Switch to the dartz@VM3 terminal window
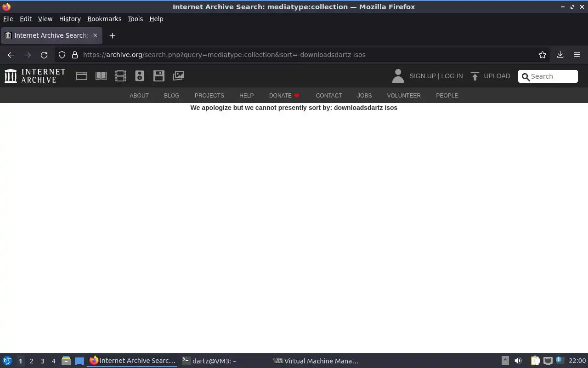 pyautogui.click(x=225, y=361)
